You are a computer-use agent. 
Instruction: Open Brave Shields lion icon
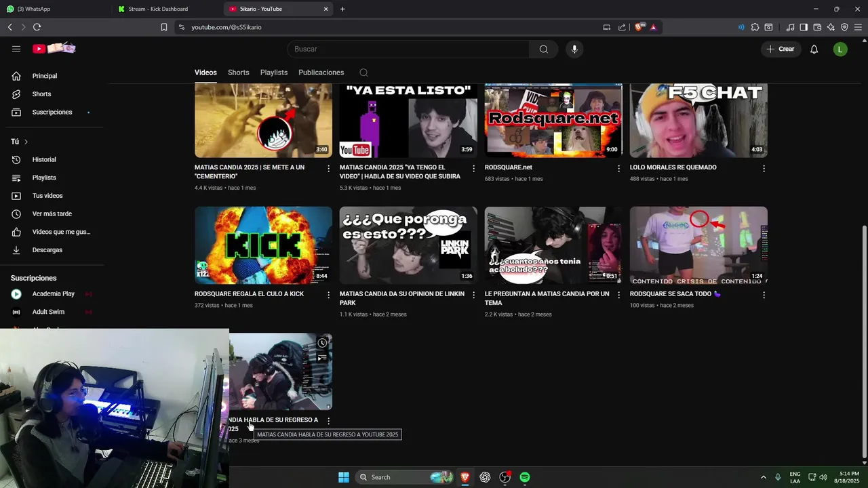click(639, 27)
